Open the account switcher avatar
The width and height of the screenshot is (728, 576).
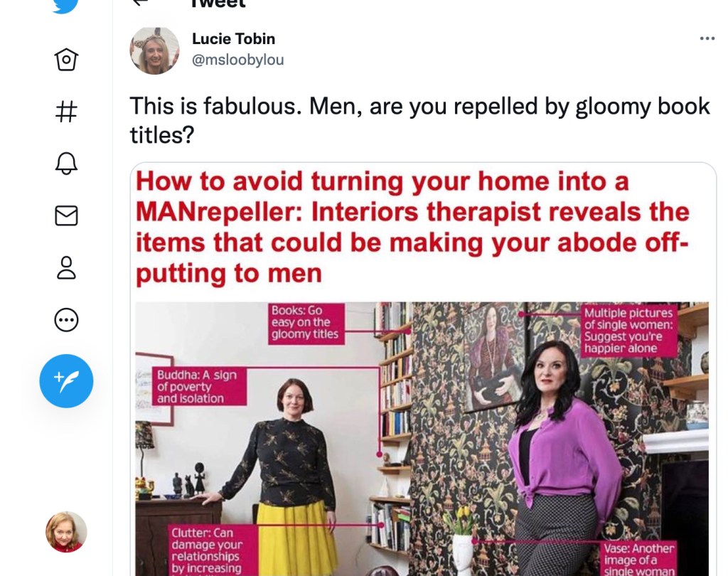pos(66,532)
